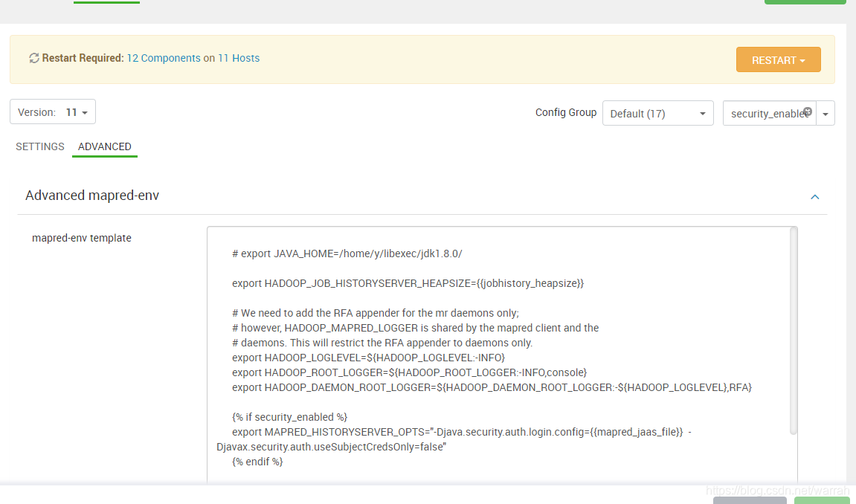Open the Version 11 dropdown
This screenshot has height=504, width=856.
pyautogui.click(x=53, y=112)
